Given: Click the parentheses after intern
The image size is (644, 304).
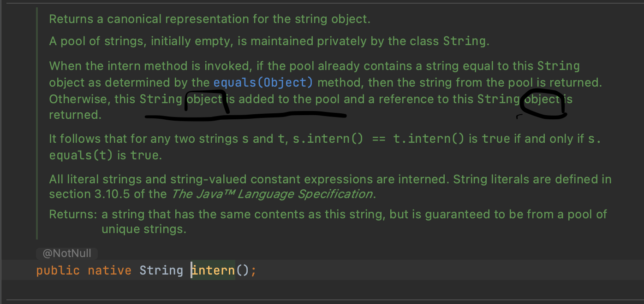Looking at the screenshot, I should point(242,270).
